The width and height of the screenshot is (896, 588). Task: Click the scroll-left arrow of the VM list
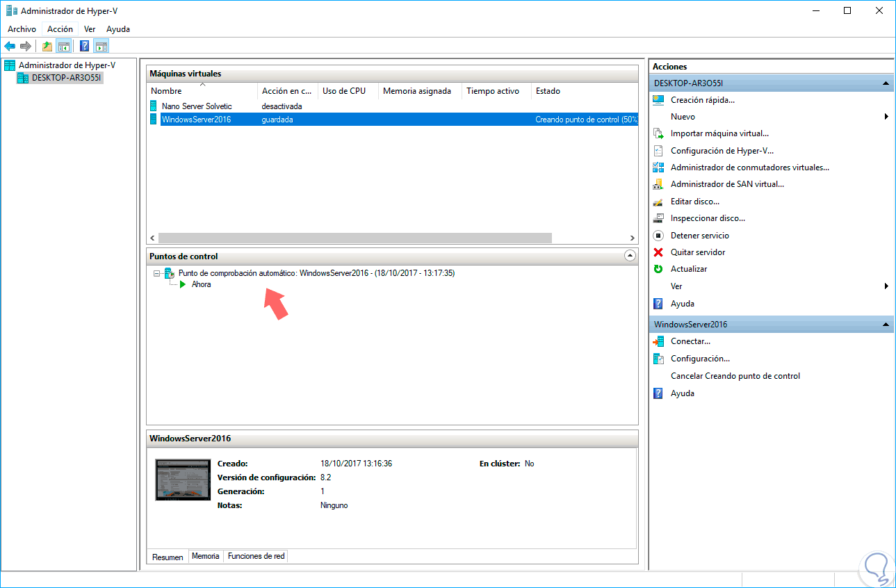click(x=153, y=238)
